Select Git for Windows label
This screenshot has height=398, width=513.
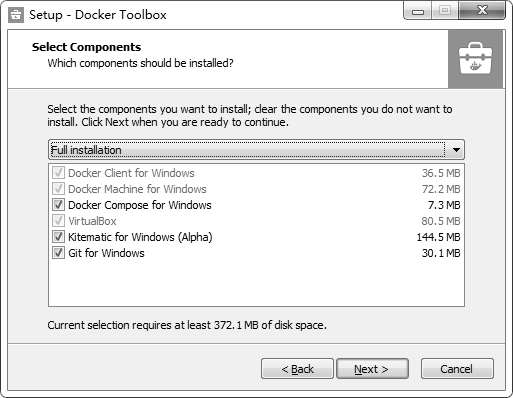click(106, 253)
